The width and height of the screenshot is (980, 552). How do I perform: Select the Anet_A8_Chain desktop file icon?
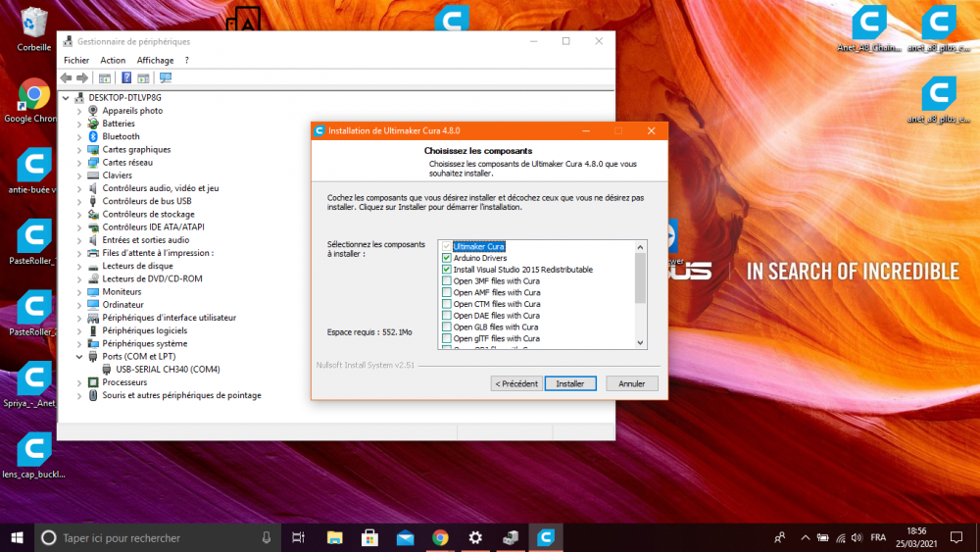click(869, 28)
